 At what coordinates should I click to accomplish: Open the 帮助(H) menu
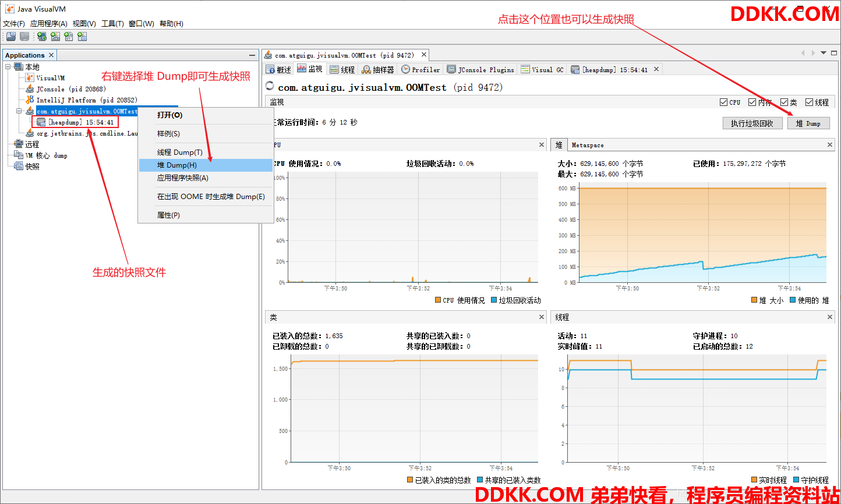[171, 24]
